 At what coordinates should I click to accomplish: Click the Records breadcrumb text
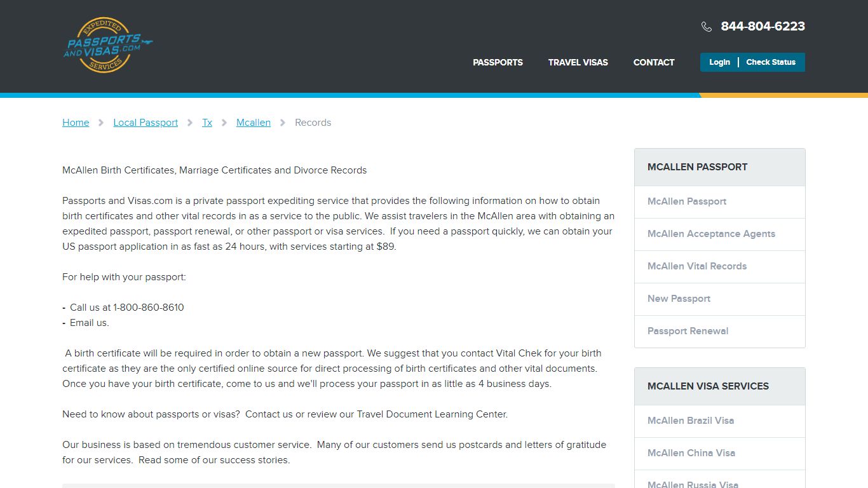pyautogui.click(x=313, y=123)
